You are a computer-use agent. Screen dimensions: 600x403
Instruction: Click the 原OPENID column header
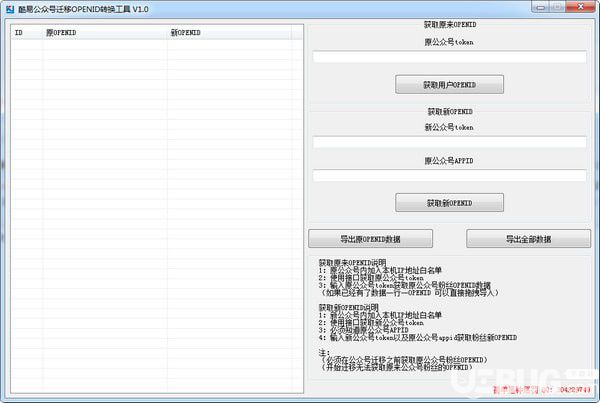pos(105,33)
